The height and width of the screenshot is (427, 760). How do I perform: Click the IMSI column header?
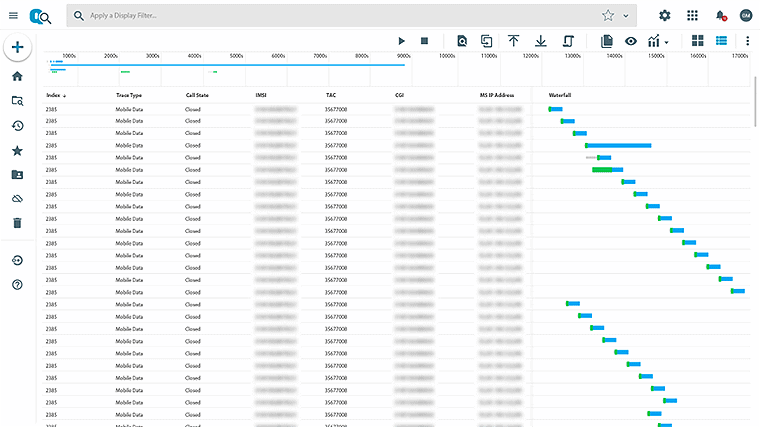(x=261, y=95)
